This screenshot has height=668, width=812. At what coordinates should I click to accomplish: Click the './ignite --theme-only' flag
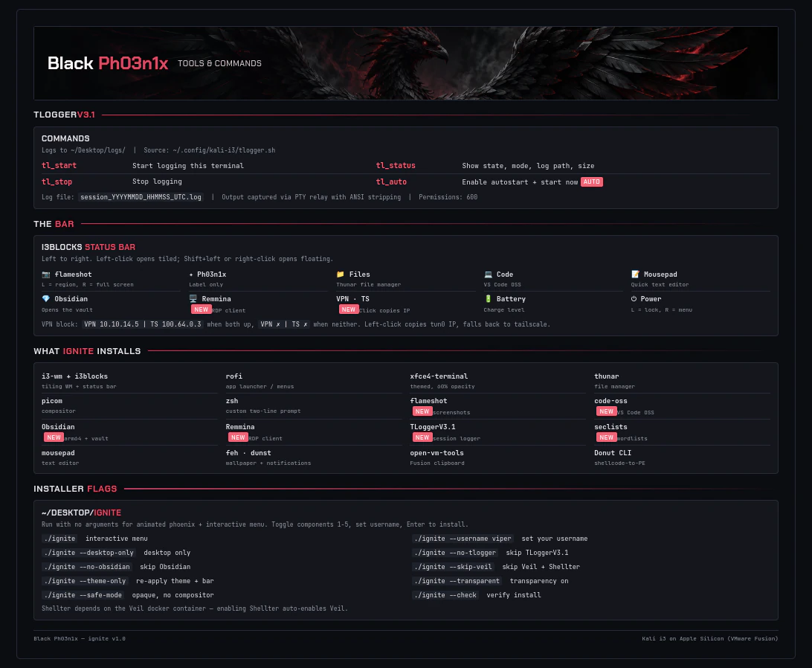[85, 581]
